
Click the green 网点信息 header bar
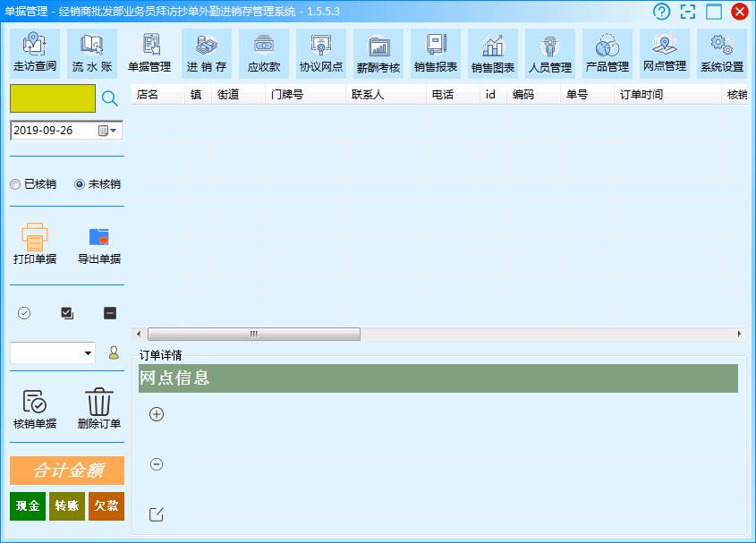pyautogui.click(x=438, y=378)
